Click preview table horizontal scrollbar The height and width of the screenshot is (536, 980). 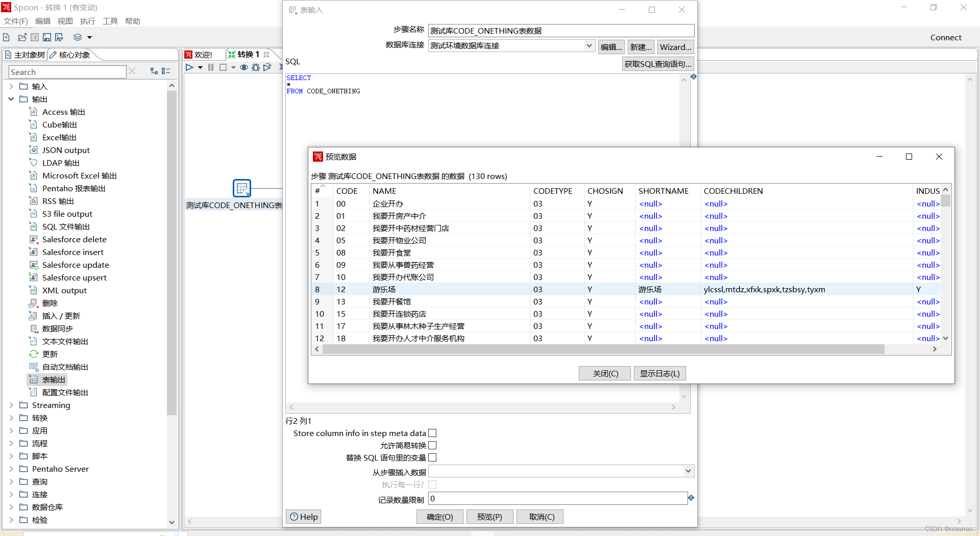click(x=603, y=349)
